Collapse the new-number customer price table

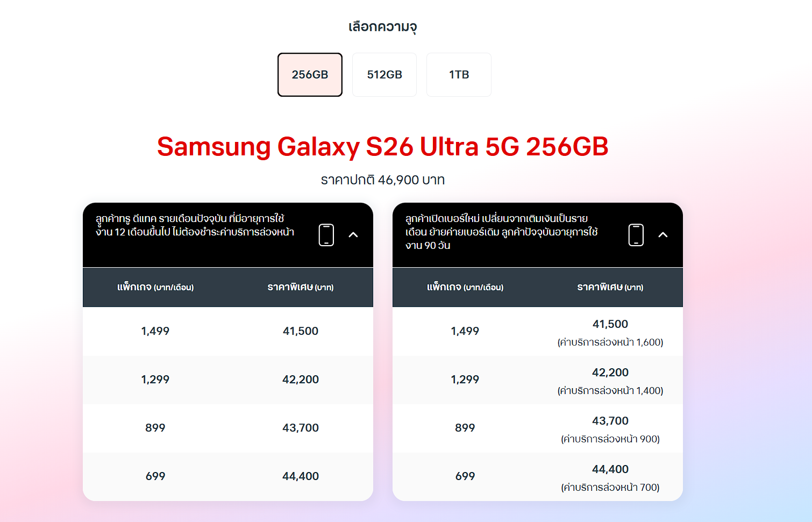click(x=663, y=235)
